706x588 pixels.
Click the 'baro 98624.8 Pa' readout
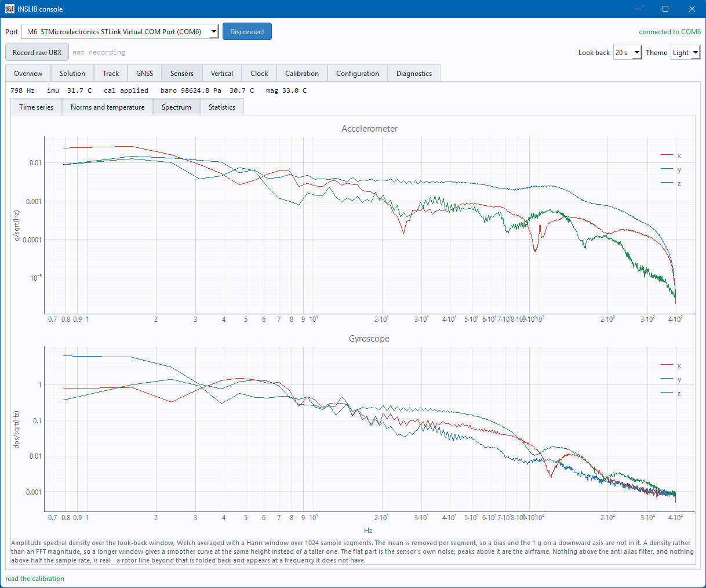191,90
